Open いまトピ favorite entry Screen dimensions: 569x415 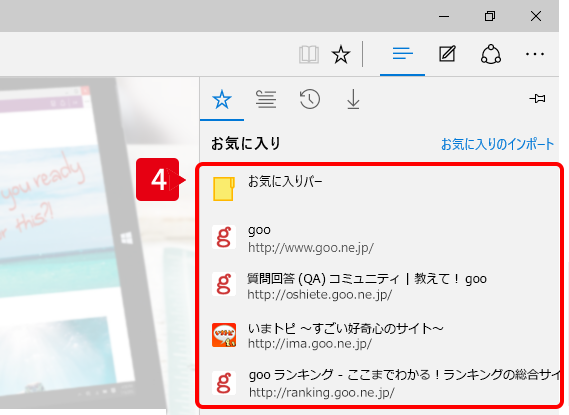(x=379, y=335)
